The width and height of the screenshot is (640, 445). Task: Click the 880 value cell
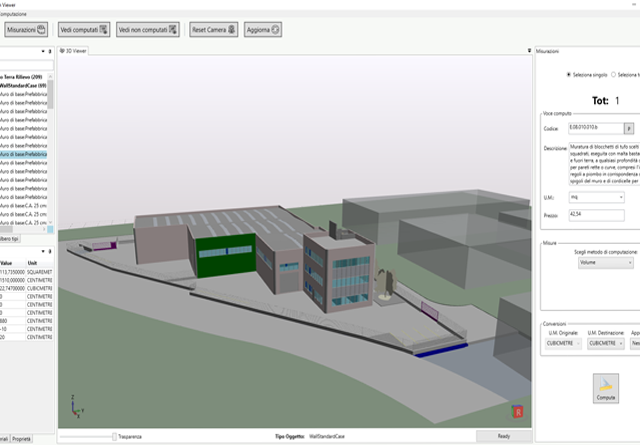13,321
